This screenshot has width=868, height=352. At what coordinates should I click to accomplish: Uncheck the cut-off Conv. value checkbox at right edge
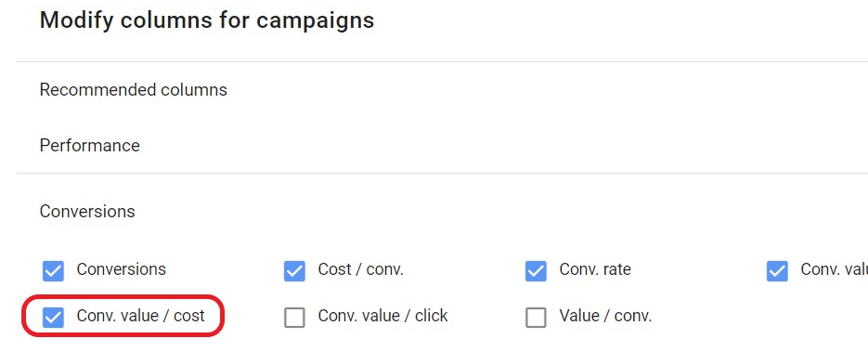click(x=777, y=271)
